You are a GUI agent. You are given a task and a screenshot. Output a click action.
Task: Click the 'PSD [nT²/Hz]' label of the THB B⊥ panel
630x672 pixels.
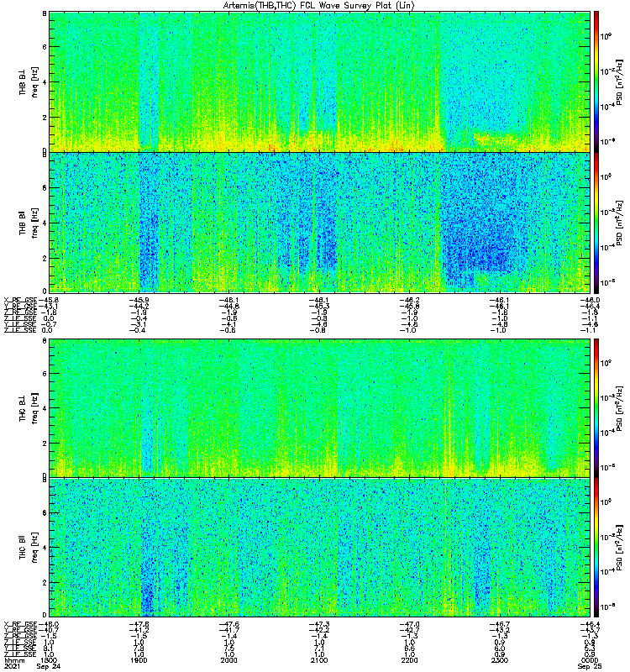(x=620, y=81)
